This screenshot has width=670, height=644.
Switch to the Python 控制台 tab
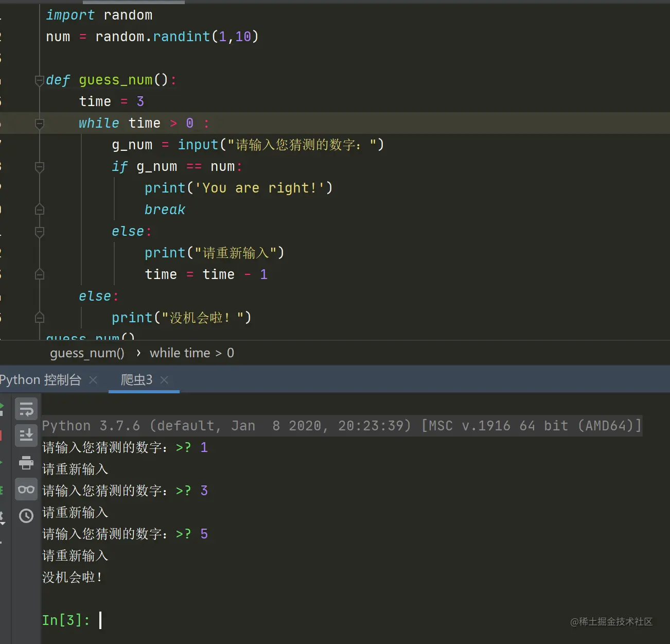tap(41, 380)
